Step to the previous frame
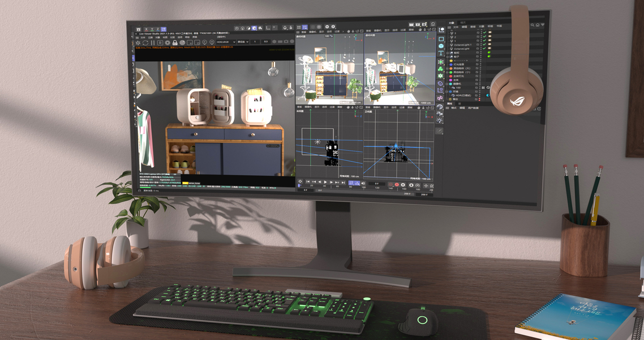 [x=320, y=182]
